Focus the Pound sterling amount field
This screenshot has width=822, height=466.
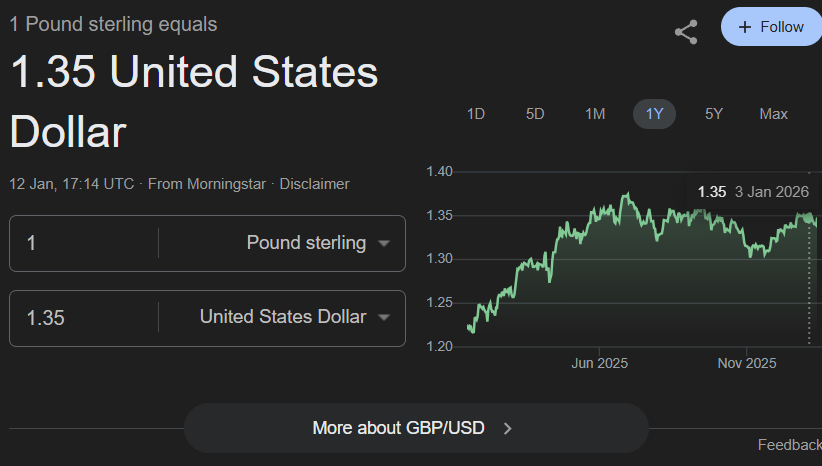tap(85, 243)
